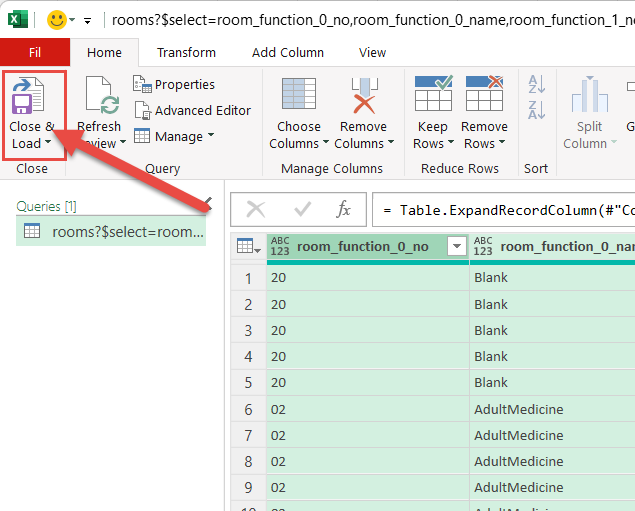
Task: Cancel formula edit with X button
Action: pyautogui.click(x=256, y=209)
